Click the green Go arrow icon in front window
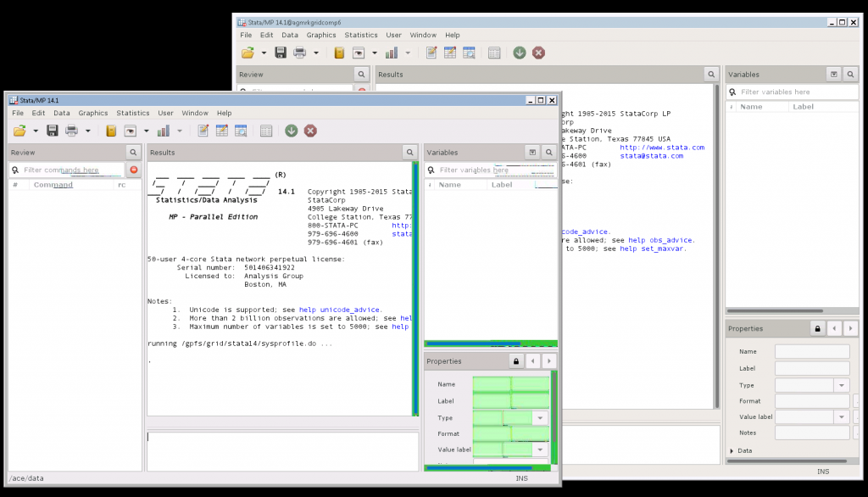This screenshot has height=497, width=868. [292, 131]
